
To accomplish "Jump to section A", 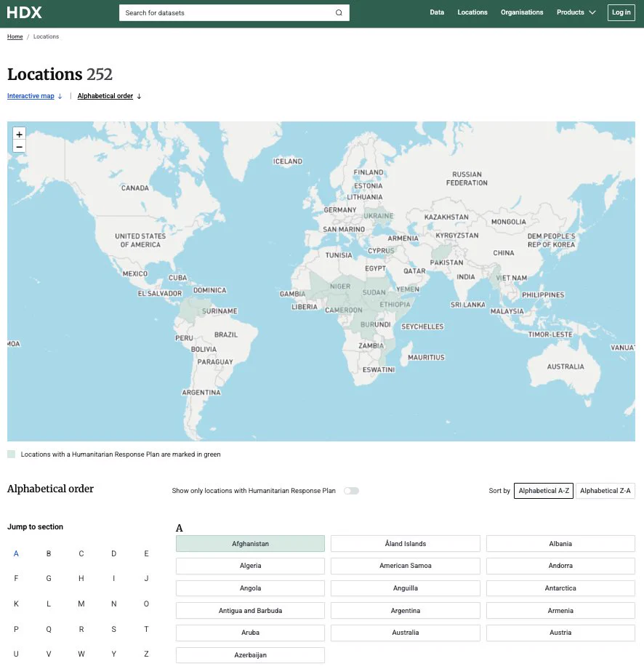I will click(16, 553).
